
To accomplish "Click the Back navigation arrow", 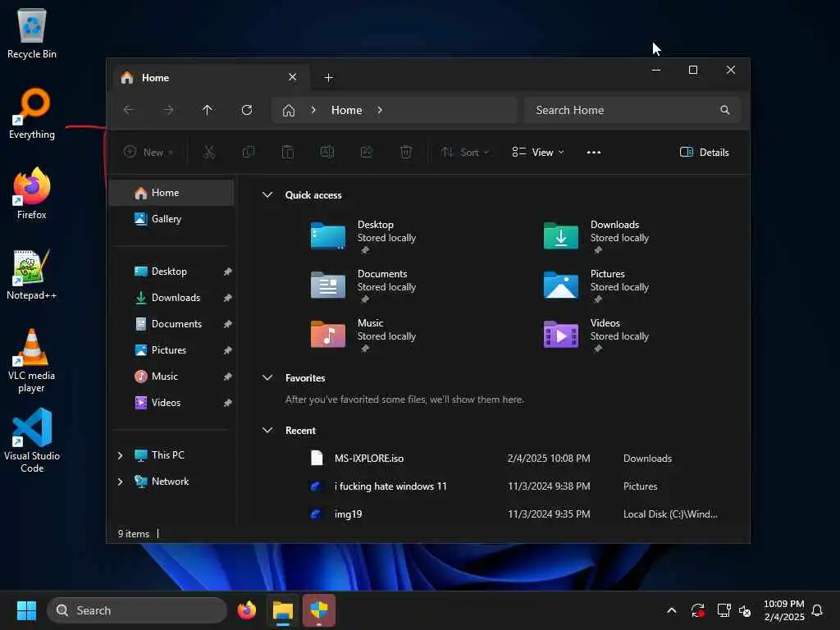I will pyautogui.click(x=129, y=110).
